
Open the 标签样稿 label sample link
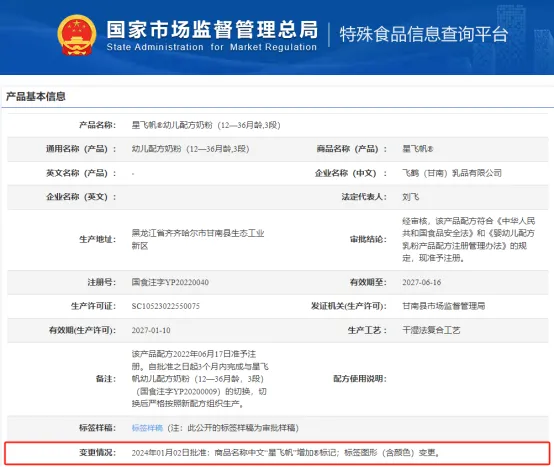click(147, 428)
